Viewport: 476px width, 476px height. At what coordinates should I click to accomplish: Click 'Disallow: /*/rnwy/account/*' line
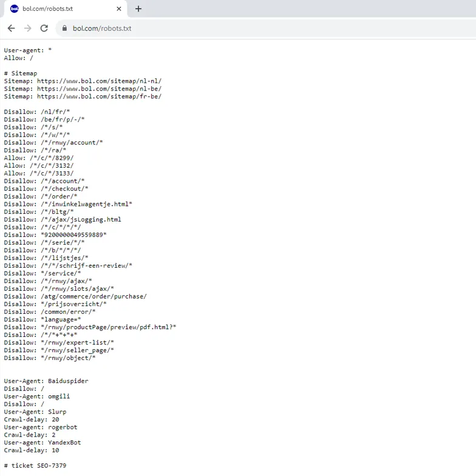[x=53, y=142]
